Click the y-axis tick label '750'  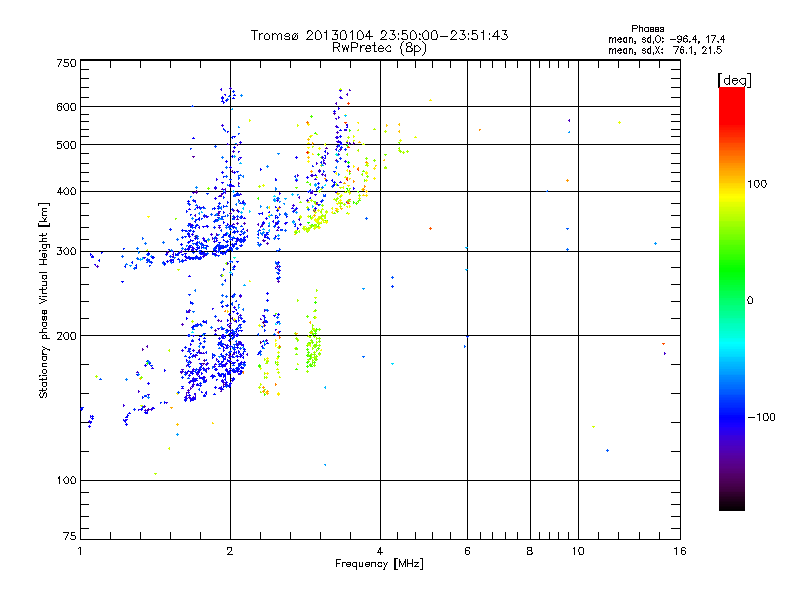(66, 63)
